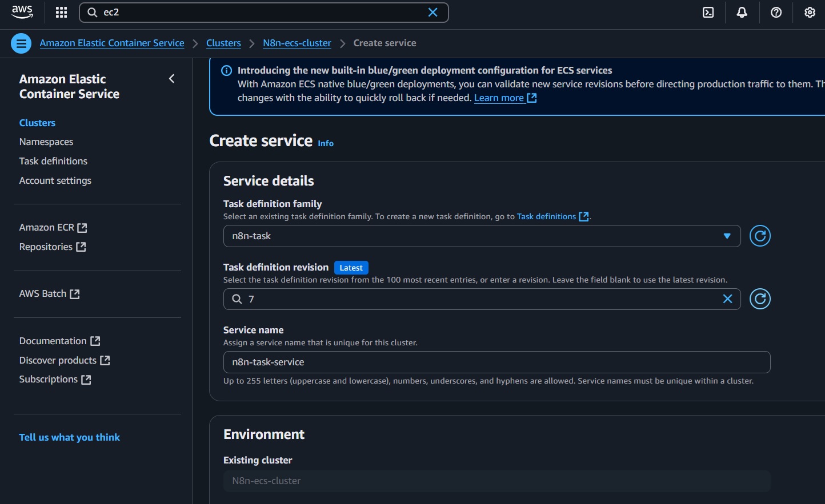The height and width of the screenshot is (504, 825).
Task: Open the CloudShell terminal icon
Action: coord(708,12)
